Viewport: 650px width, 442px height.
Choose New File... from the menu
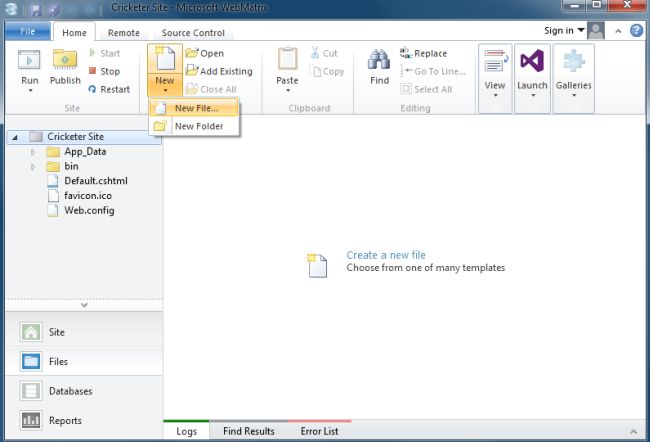pos(194,108)
